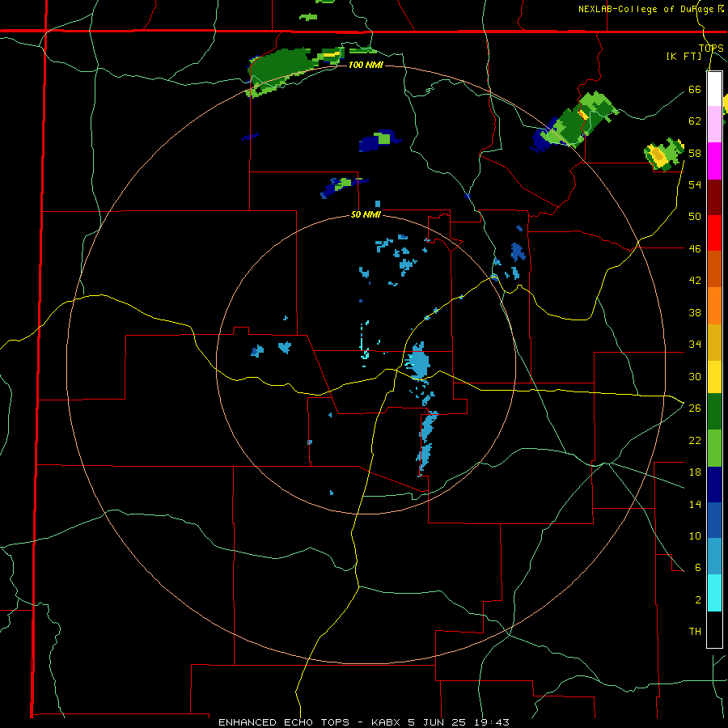
Task: Select the cyan 2 kft legend swatch
Action: point(714,593)
